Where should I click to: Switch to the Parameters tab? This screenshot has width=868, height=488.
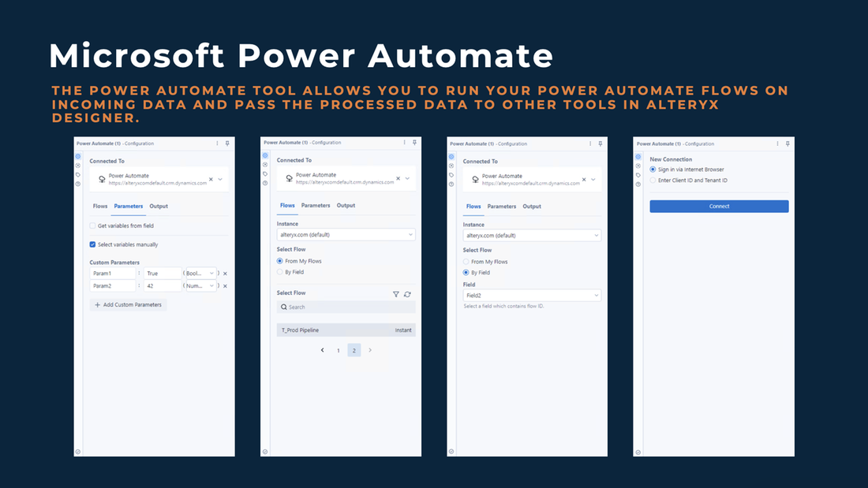129,206
